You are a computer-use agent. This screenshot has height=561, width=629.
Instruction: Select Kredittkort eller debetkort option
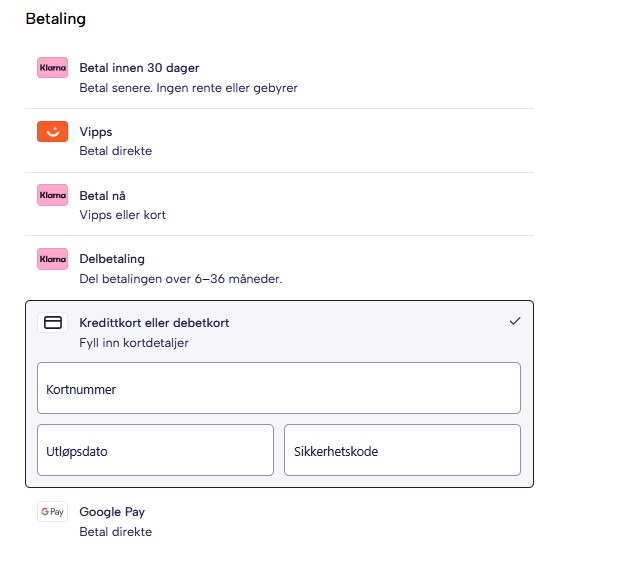(279, 332)
